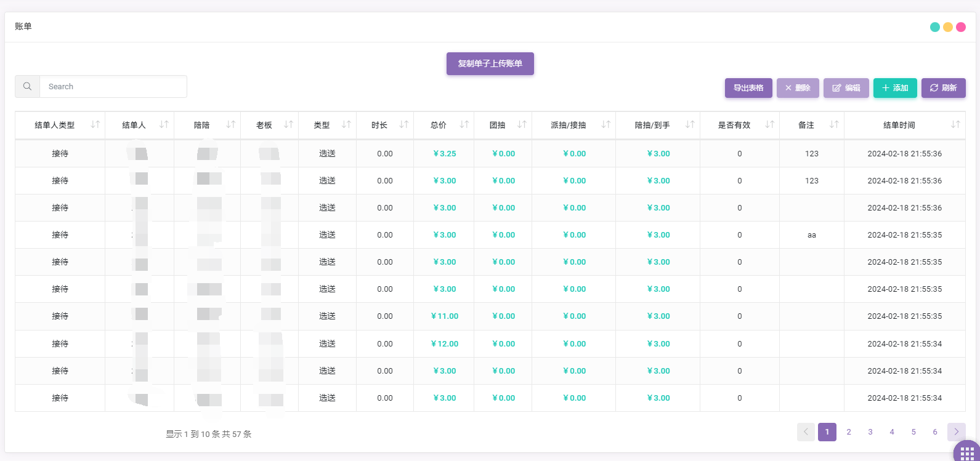
Task: Sort by 结单时间 column arrows
Action: tap(955, 125)
